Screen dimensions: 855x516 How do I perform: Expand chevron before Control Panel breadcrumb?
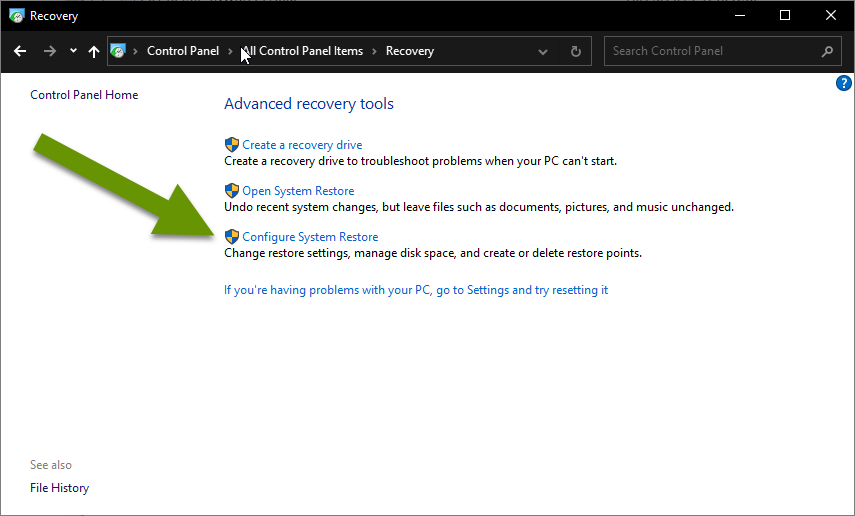pos(135,51)
